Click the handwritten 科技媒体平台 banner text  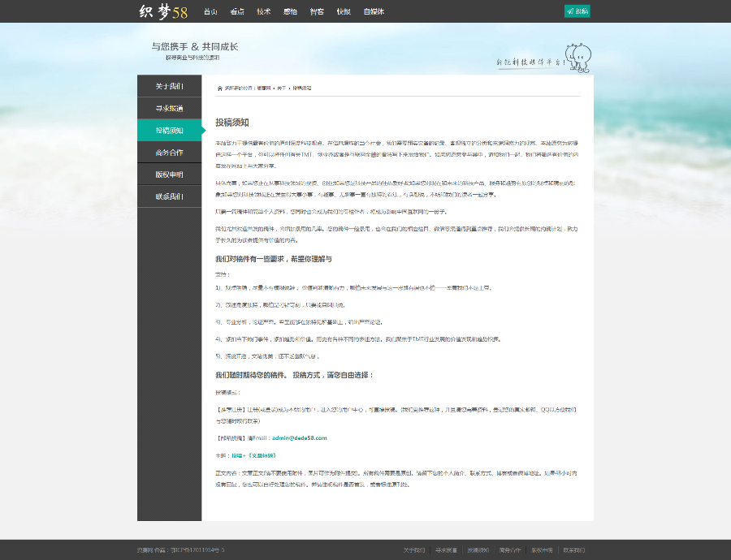[x=530, y=62]
